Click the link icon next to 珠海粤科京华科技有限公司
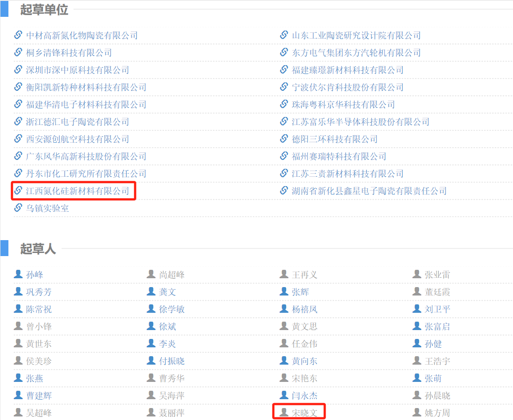The width and height of the screenshot is (513, 420). pyautogui.click(x=284, y=104)
